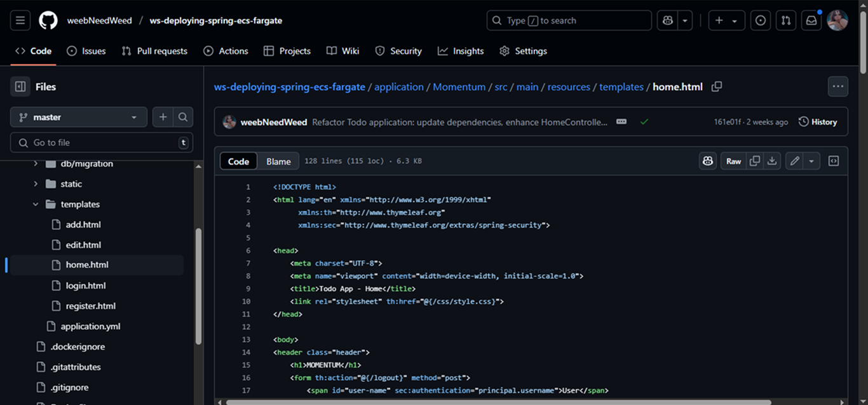Copy raw file contents

[x=755, y=161]
